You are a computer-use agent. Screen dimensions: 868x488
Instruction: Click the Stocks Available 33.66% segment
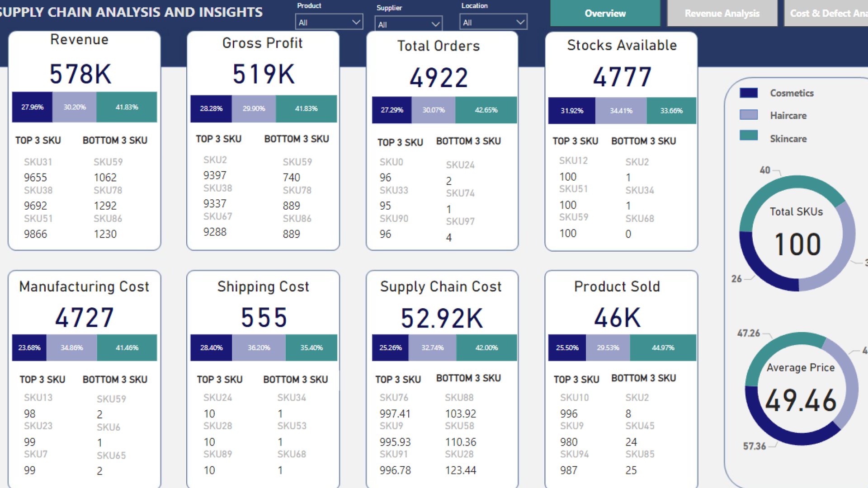click(671, 110)
